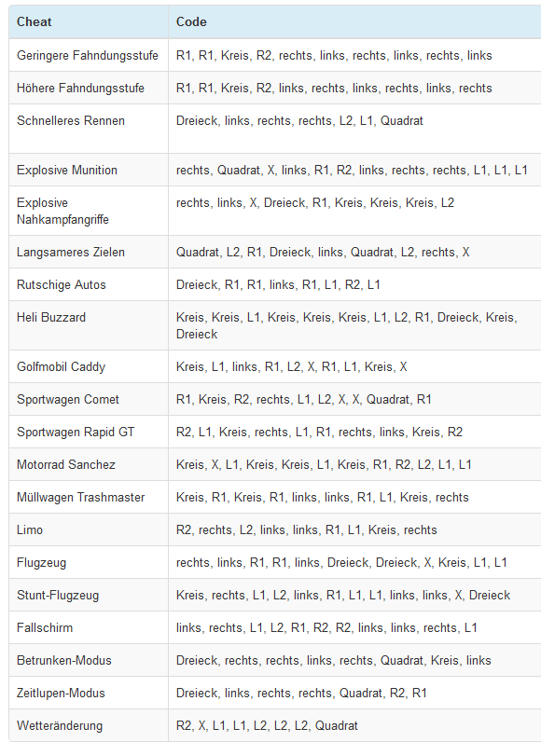Click the Langsameres Zielen code text
The width and height of the screenshot is (541, 756).
click(323, 253)
